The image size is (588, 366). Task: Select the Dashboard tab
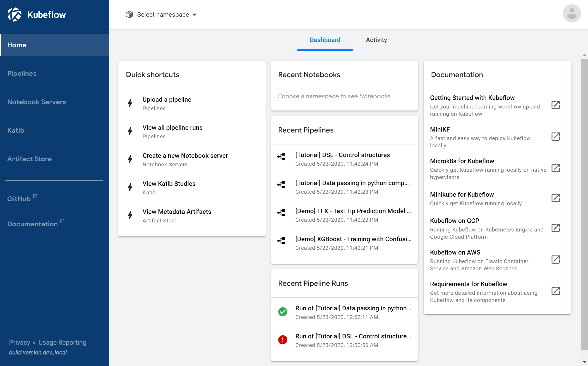(325, 40)
